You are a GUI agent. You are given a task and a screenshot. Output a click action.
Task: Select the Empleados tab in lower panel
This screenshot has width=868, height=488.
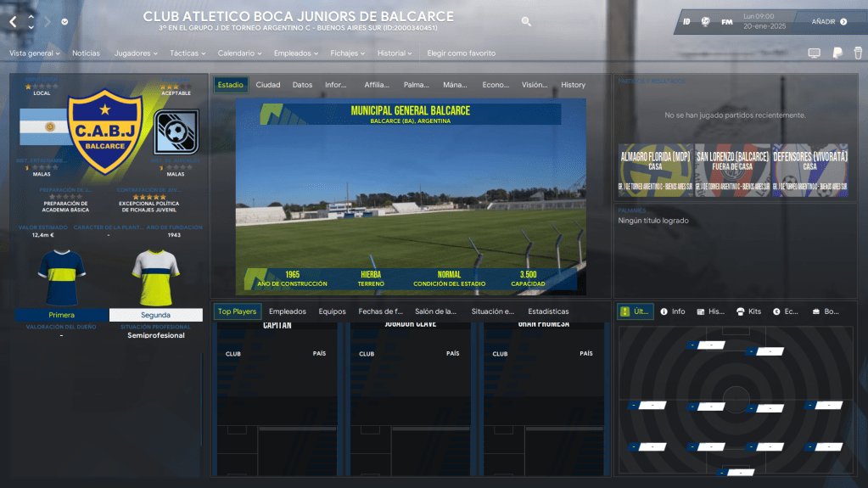coord(287,311)
